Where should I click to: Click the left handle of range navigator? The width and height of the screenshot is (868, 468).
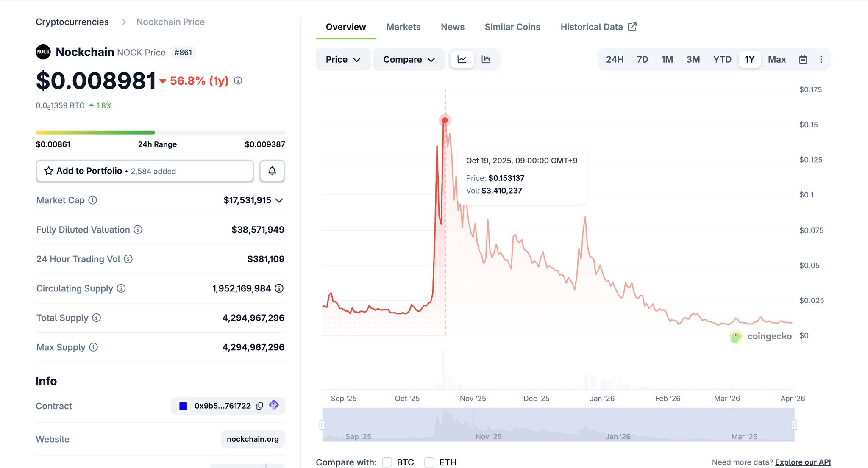(322, 424)
